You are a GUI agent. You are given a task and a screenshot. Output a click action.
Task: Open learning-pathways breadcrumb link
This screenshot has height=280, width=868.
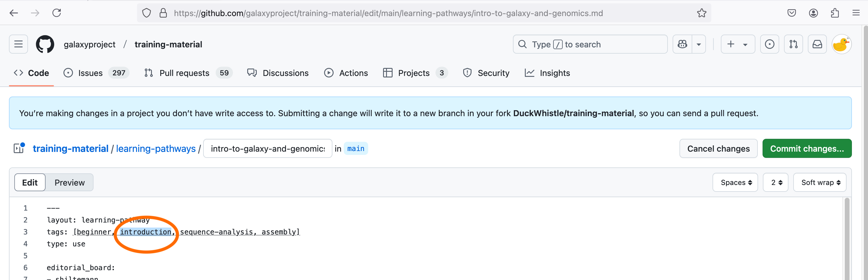pos(156,149)
